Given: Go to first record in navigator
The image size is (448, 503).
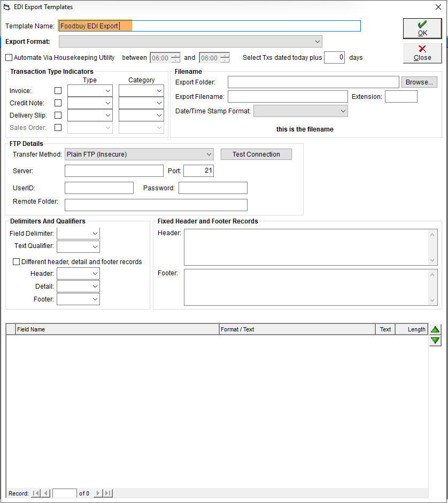Looking at the screenshot, I should click(x=36, y=493).
